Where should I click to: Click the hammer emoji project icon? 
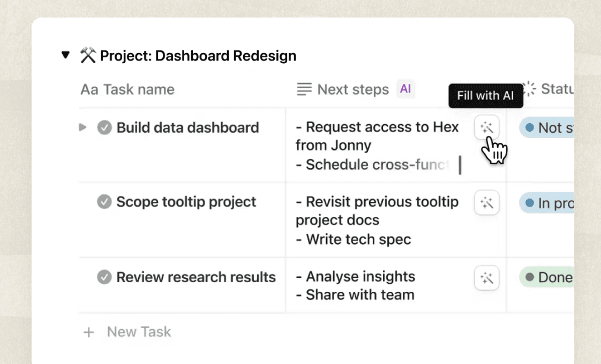[x=88, y=55]
